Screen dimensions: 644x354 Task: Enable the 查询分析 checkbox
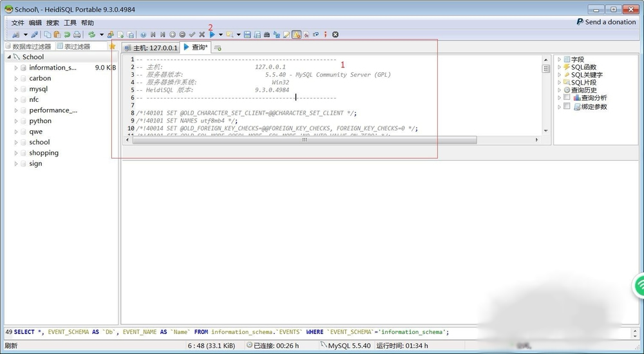pyautogui.click(x=567, y=98)
